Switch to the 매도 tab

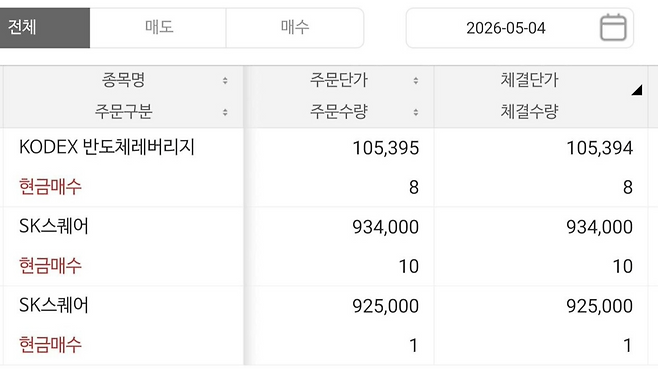coord(158,28)
